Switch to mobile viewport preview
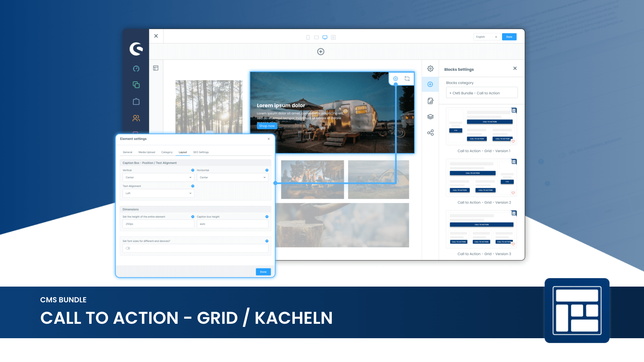Image resolution: width=644 pixels, height=362 pixels. coord(308,37)
